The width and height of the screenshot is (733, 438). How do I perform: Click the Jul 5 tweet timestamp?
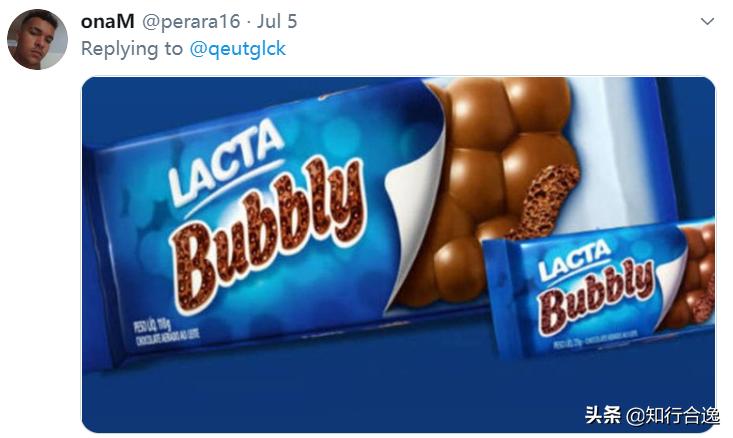pos(277,22)
